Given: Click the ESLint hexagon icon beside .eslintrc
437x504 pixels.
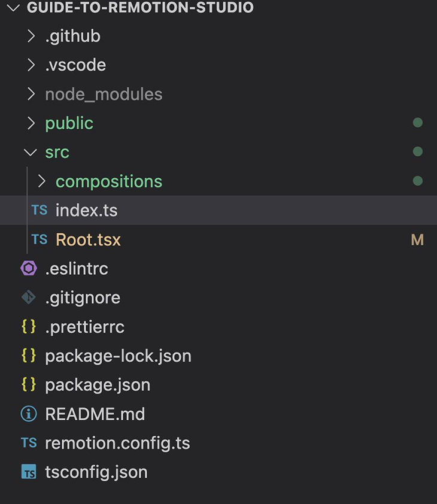Looking at the screenshot, I should pos(28,268).
